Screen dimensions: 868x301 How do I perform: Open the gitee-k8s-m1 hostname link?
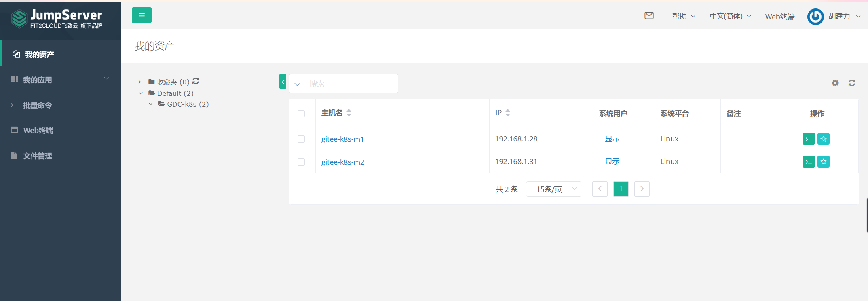point(342,139)
